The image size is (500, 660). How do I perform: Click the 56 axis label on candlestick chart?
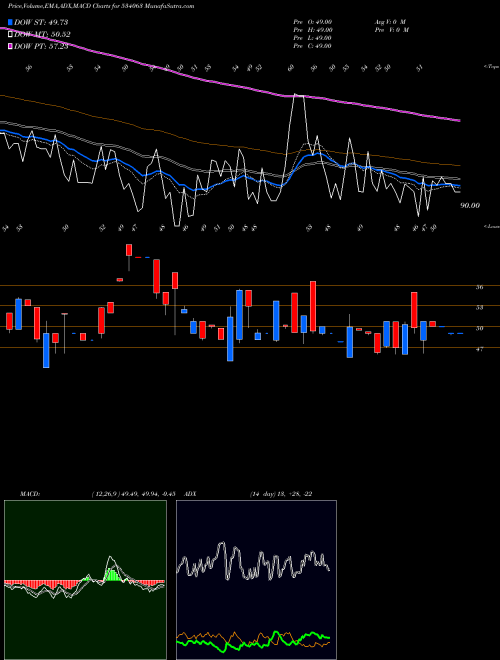coord(479,287)
